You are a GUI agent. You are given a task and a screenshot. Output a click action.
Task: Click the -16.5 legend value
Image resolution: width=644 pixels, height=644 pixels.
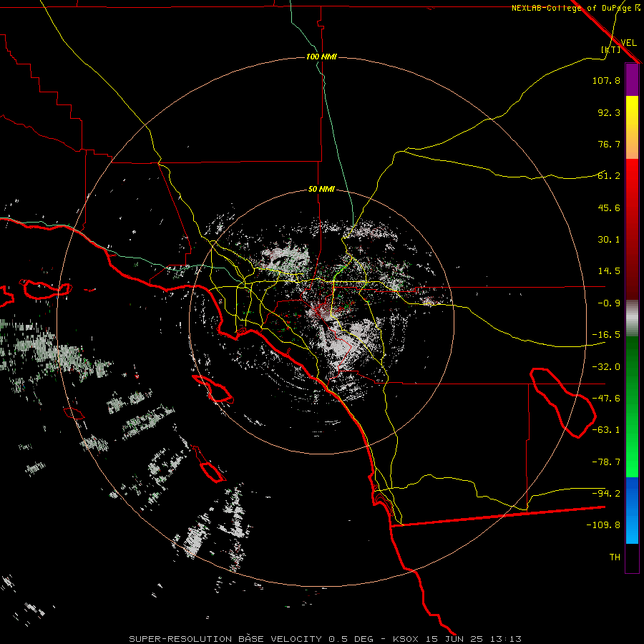tap(606, 335)
